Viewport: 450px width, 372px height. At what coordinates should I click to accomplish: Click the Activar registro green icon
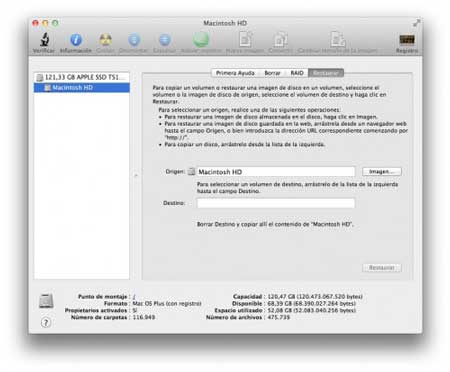coord(201,39)
